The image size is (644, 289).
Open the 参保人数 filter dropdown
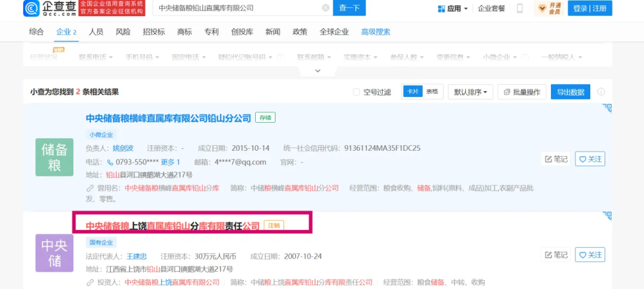(407, 57)
